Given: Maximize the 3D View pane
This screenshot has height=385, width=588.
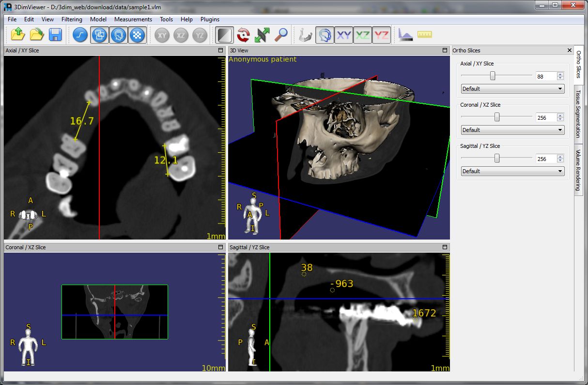Looking at the screenshot, I should [445, 50].
